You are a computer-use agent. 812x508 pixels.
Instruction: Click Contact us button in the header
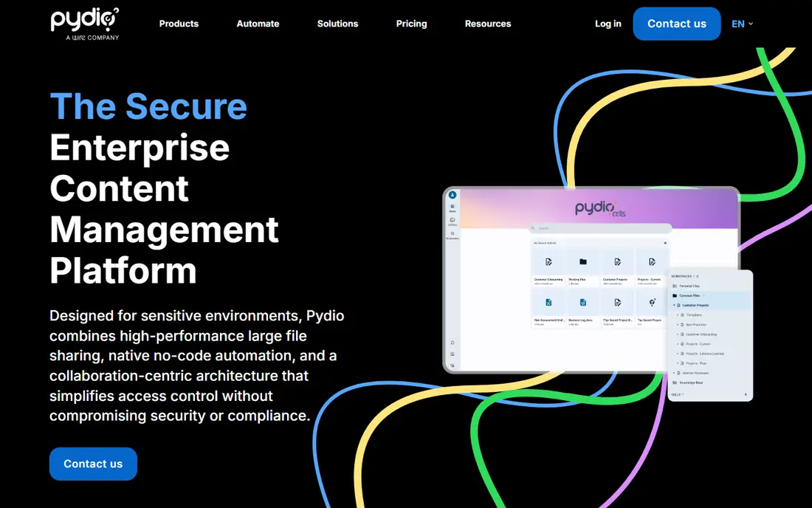(677, 24)
